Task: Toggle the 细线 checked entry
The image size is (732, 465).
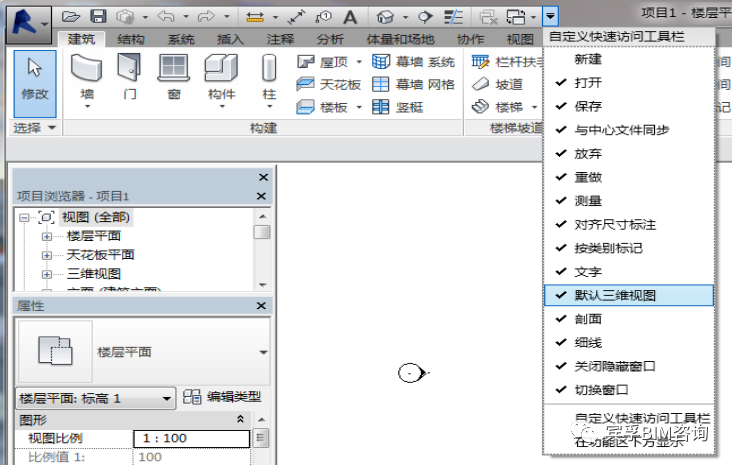Action: (628, 343)
